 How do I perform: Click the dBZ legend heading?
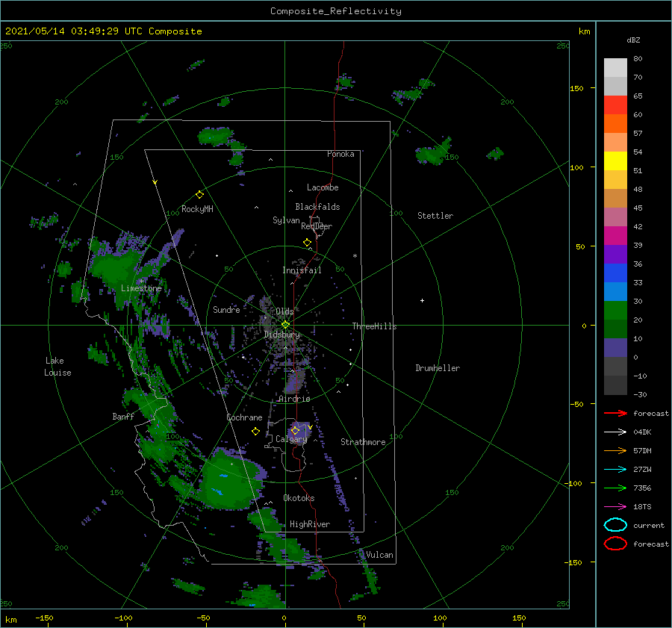click(x=633, y=40)
